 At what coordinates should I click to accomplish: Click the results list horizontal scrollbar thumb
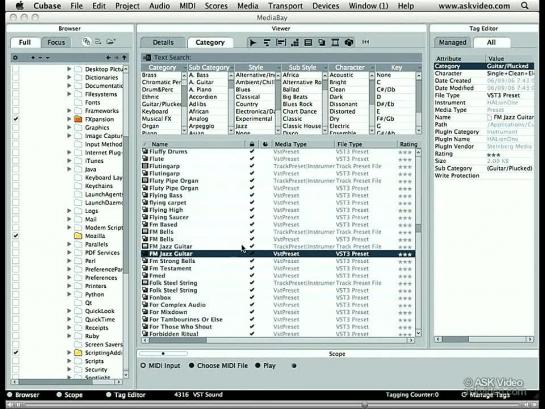pyautogui.click(x=178, y=340)
